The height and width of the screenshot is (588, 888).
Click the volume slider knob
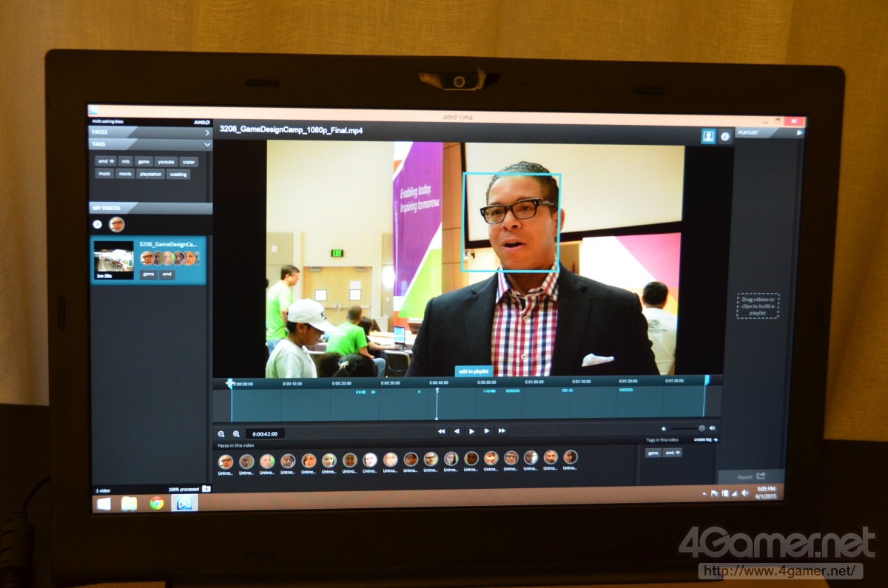tap(702, 428)
